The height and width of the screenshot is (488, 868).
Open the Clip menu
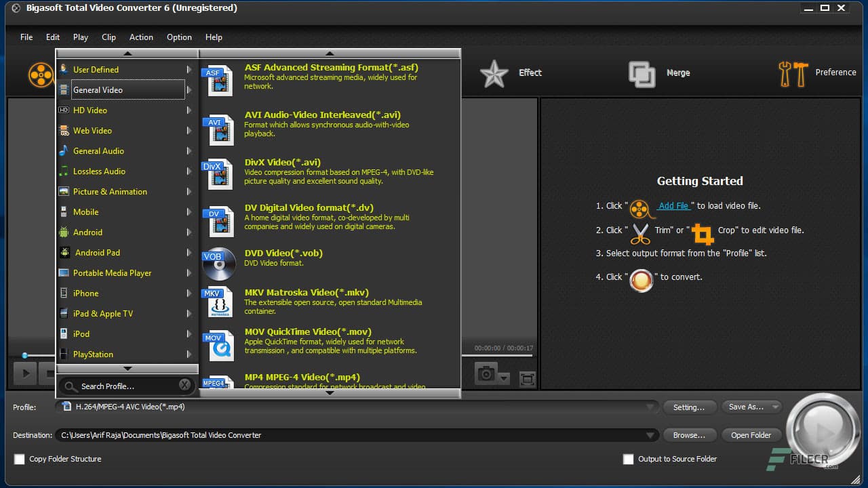[108, 37]
